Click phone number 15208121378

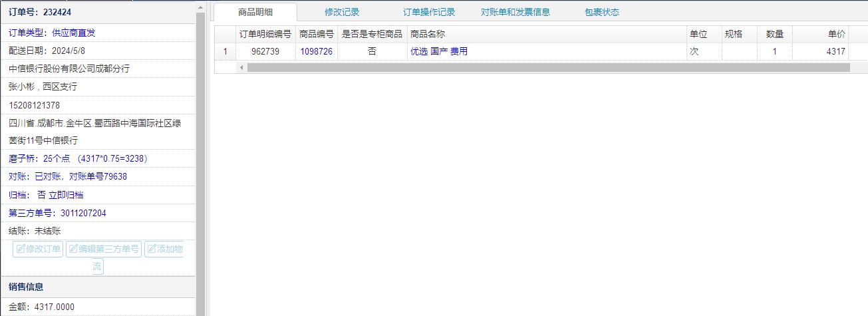coord(35,105)
